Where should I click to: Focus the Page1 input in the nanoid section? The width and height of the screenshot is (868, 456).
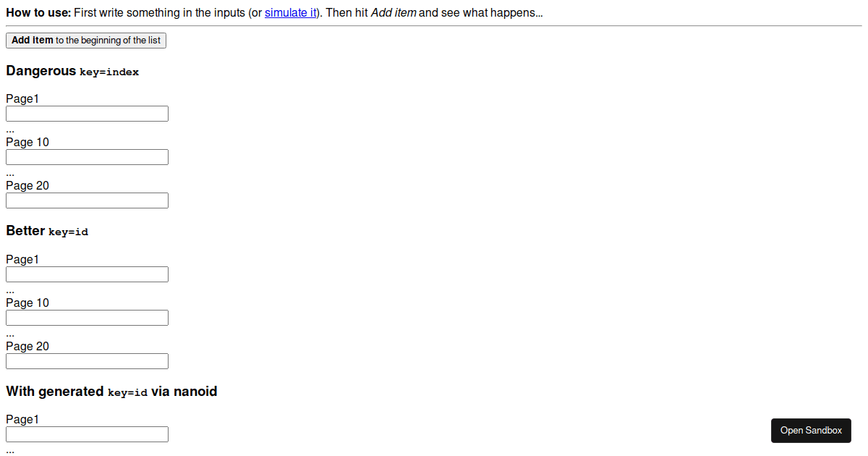click(x=87, y=434)
